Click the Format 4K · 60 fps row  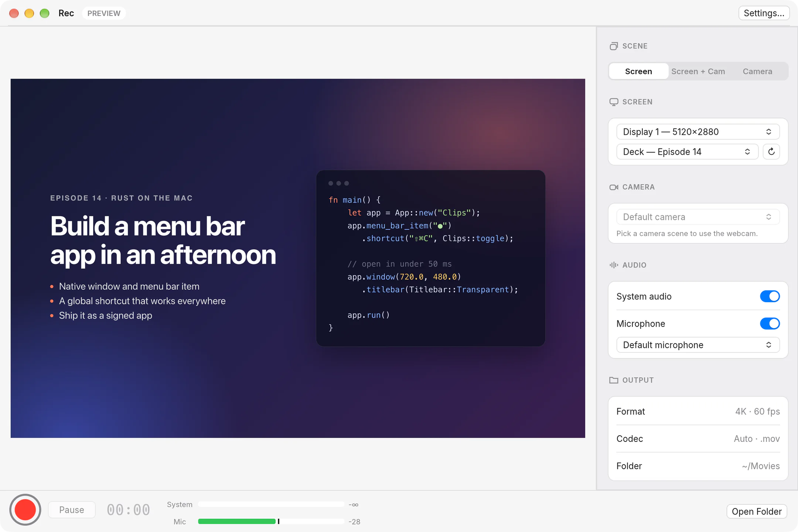(x=698, y=411)
